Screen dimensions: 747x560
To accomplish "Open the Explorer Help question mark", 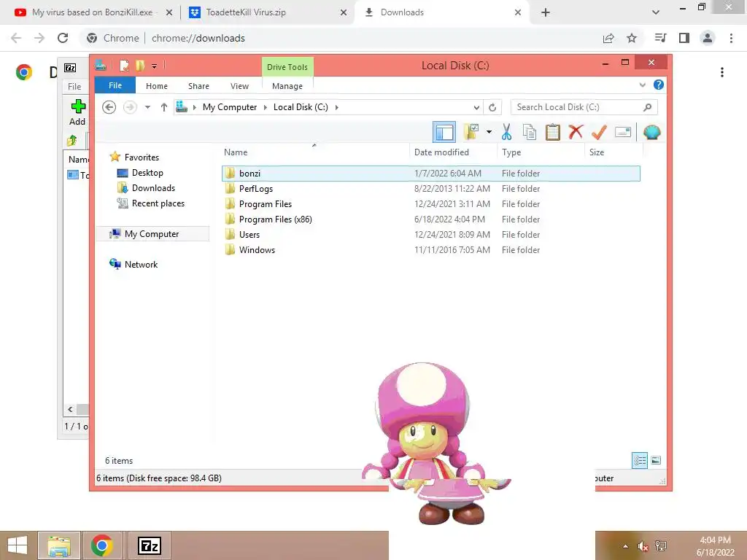I will (x=659, y=85).
